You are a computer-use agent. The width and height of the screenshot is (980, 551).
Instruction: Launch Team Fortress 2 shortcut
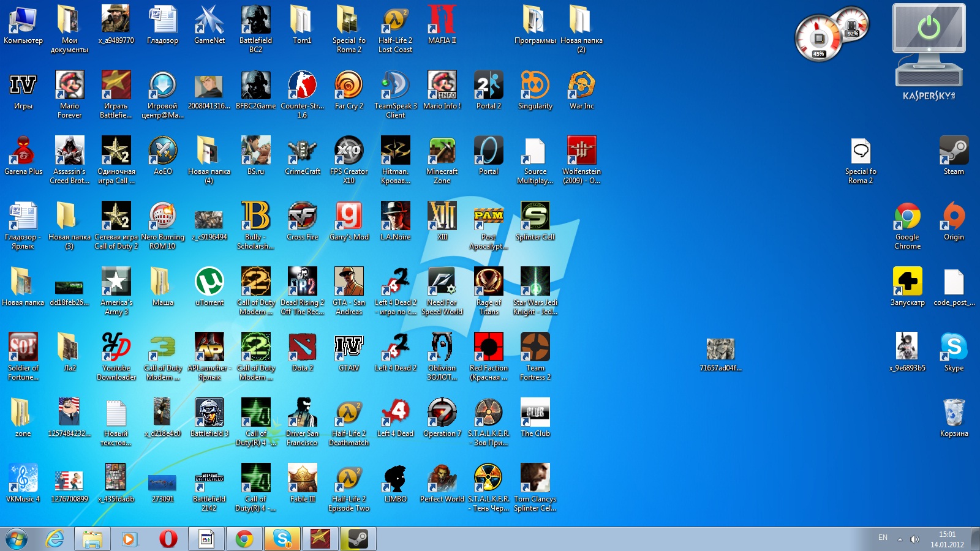tap(535, 347)
